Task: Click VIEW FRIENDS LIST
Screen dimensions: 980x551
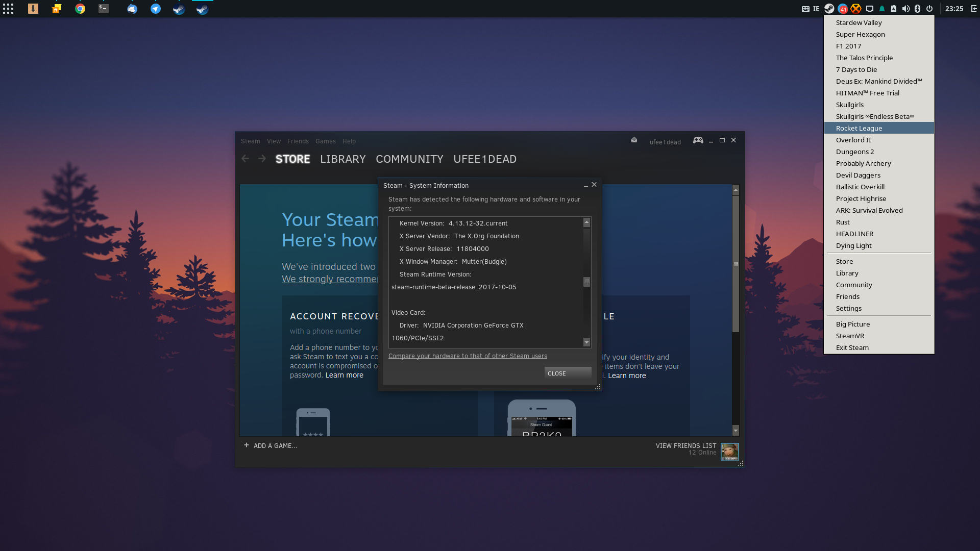Action: pyautogui.click(x=686, y=446)
